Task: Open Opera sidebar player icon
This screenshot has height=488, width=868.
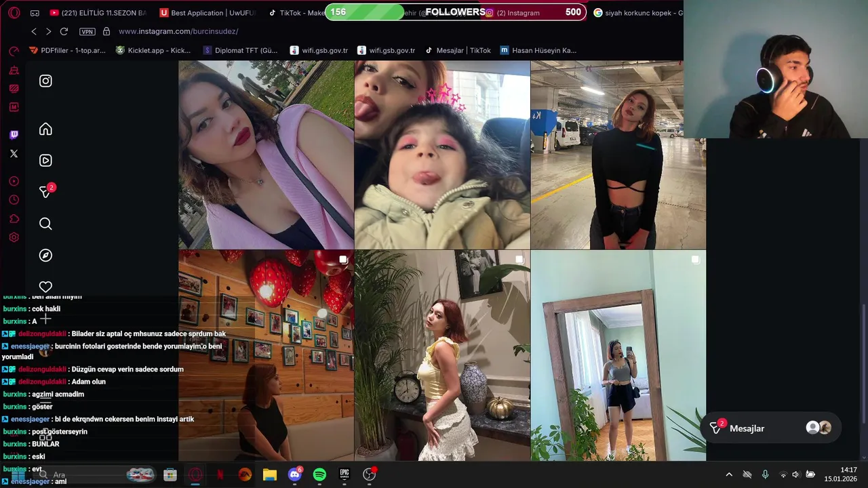Action: [x=14, y=182]
